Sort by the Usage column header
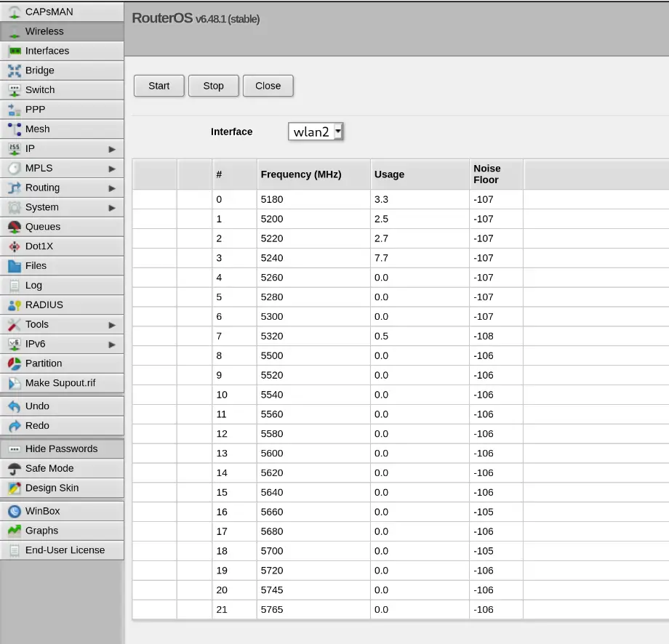Image resolution: width=669 pixels, height=644 pixels. coord(420,174)
